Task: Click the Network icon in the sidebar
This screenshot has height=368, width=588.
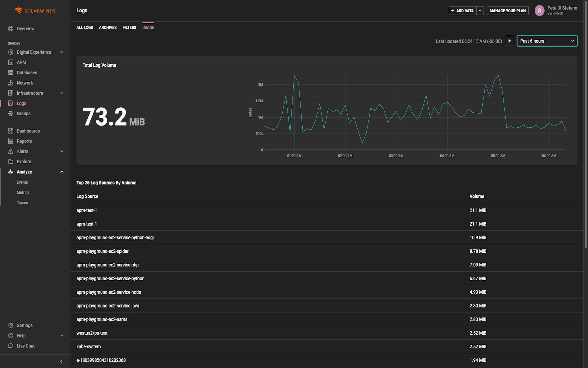Action: (x=11, y=83)
